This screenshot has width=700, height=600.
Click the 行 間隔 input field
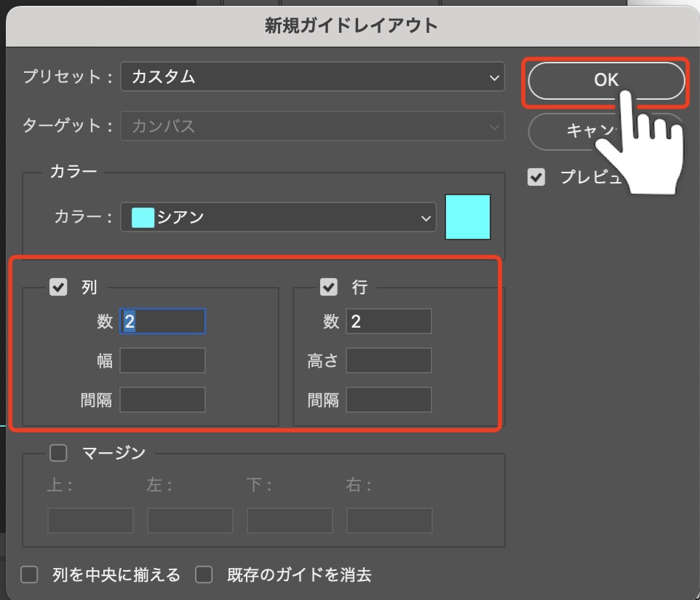(x=389, y=400)
